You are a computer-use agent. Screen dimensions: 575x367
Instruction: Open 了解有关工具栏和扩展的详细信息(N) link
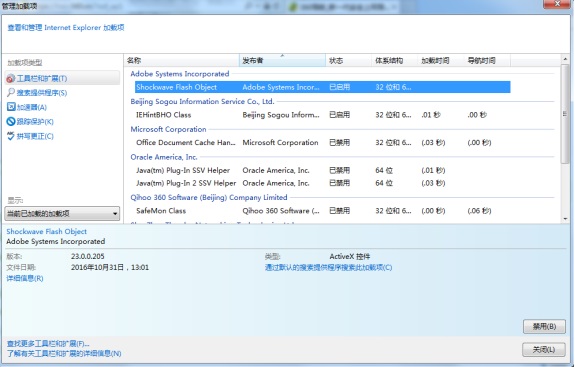[x=64, y=353]
